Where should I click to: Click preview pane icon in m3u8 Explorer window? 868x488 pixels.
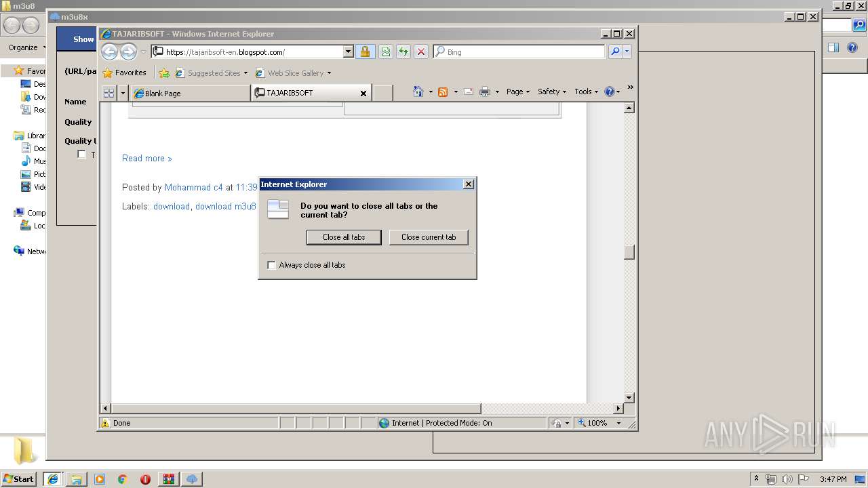coord(833,47)
